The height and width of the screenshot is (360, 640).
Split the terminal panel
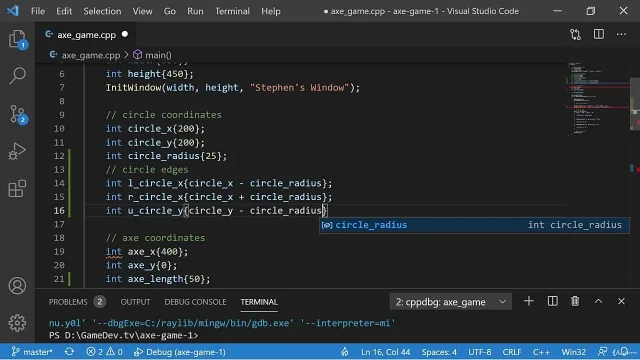click(x=552, y=301)
